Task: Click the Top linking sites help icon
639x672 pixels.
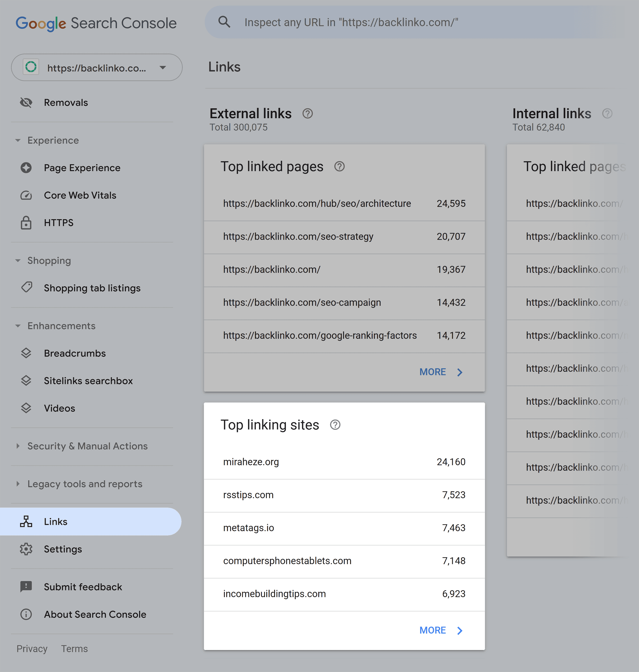Action: coord(336,424)
